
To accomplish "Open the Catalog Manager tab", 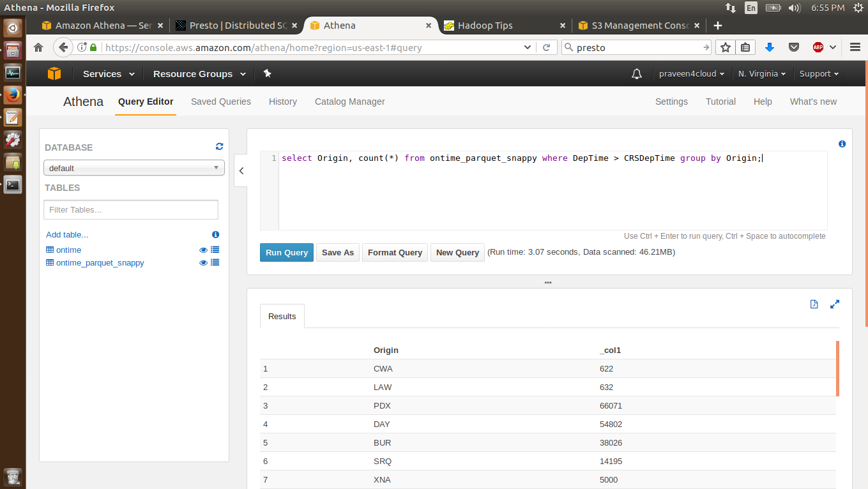I will pos(350,102).
